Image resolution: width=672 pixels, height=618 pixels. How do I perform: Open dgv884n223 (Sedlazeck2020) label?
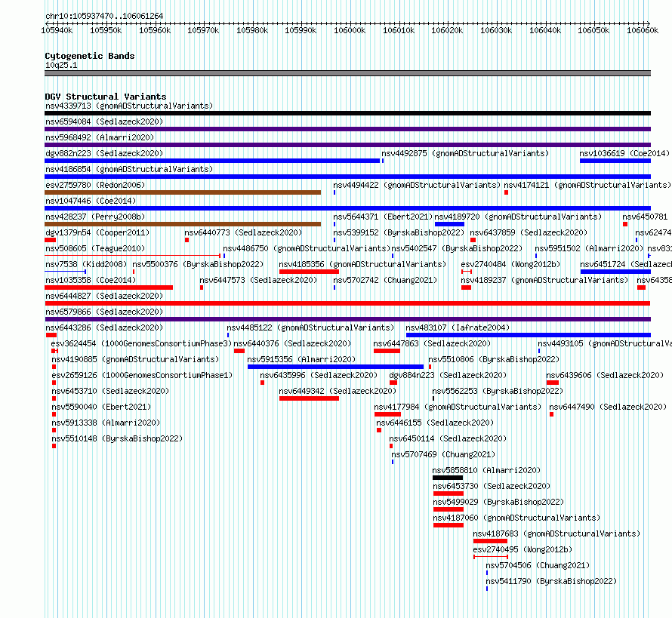pyautogui.click(x=448, y=375)
